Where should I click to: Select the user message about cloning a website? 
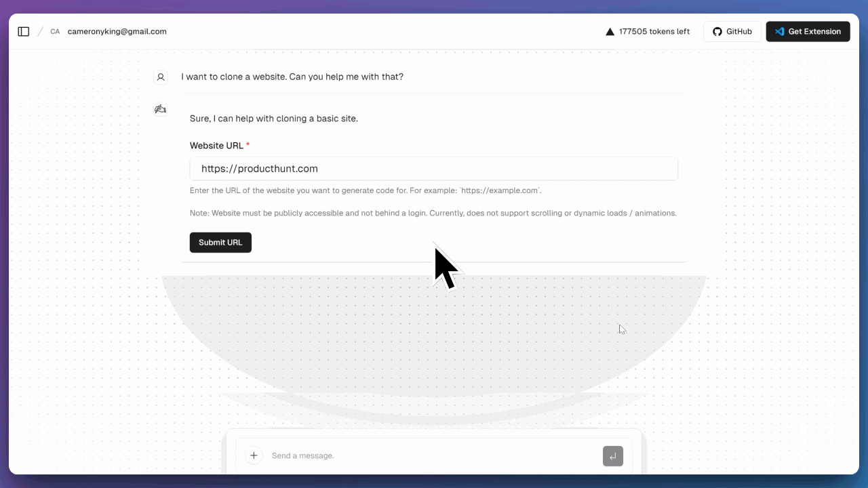[292, 77]
